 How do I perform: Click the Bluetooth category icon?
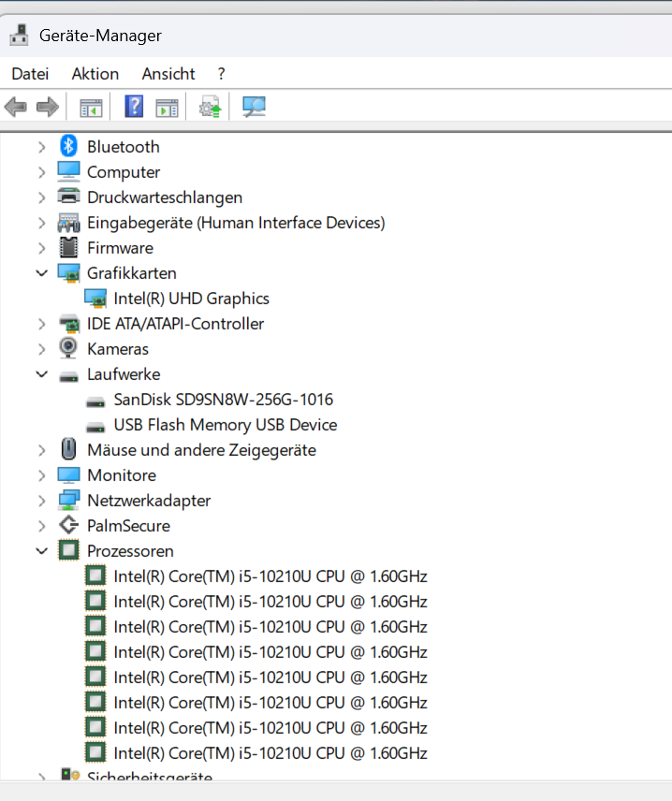pyautogui.click(x=68, y=147)
